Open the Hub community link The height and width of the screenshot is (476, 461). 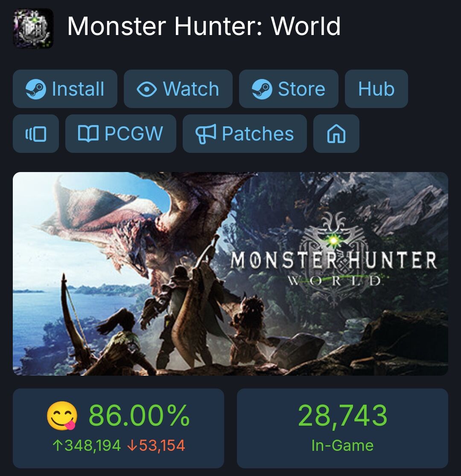[376, 89]
